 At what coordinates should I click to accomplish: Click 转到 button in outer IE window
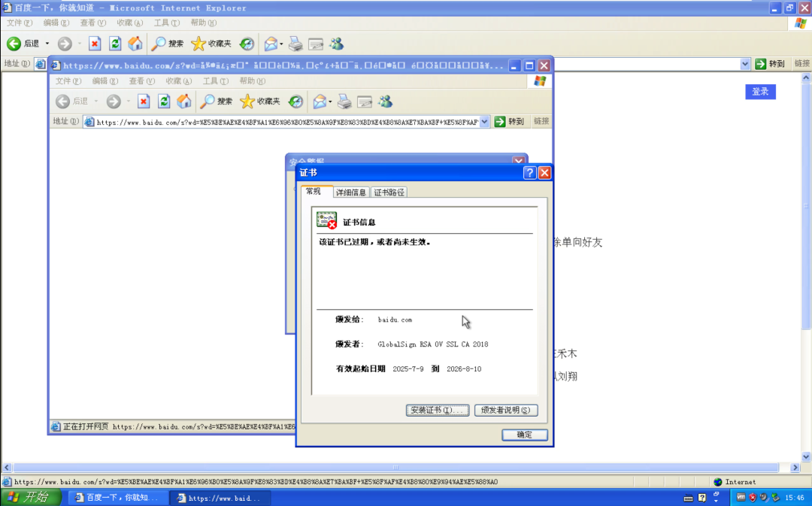point(770,64)
